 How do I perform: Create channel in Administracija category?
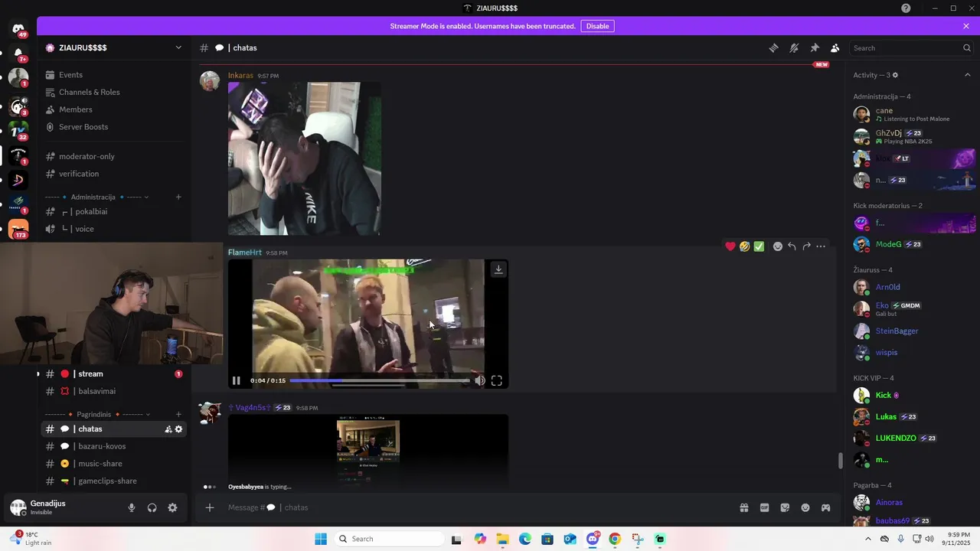pyautogui.click(x=178, y=197)
